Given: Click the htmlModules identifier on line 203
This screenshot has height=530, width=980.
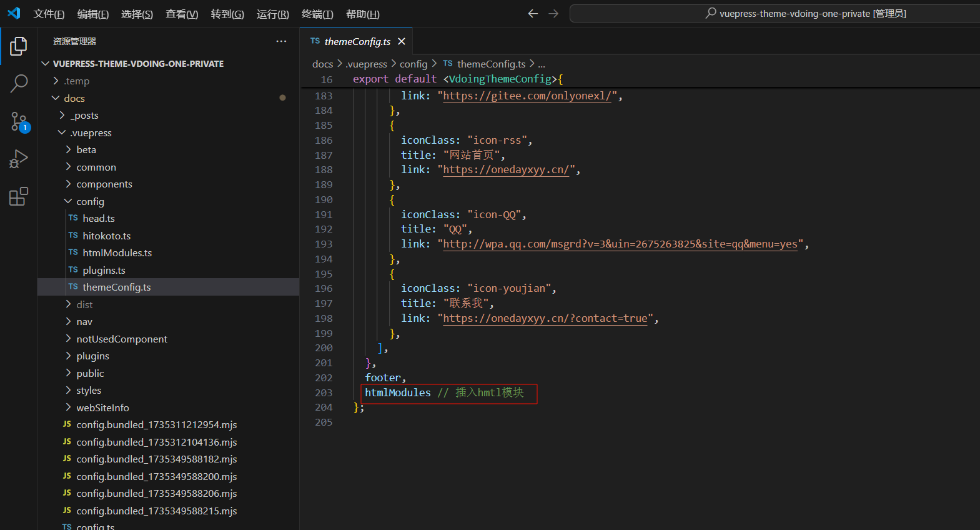Looking at the screenshot, I should [x=398, y=392].
